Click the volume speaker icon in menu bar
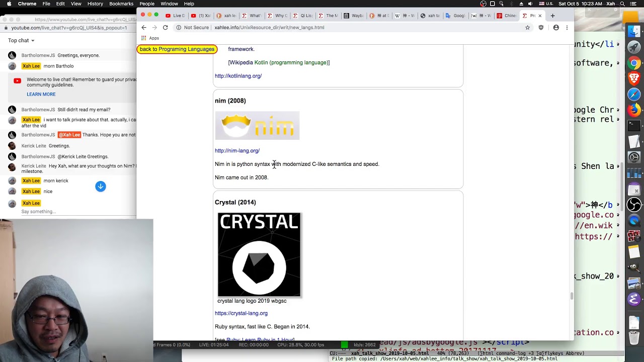644x362 pixels. pos(530,4)
